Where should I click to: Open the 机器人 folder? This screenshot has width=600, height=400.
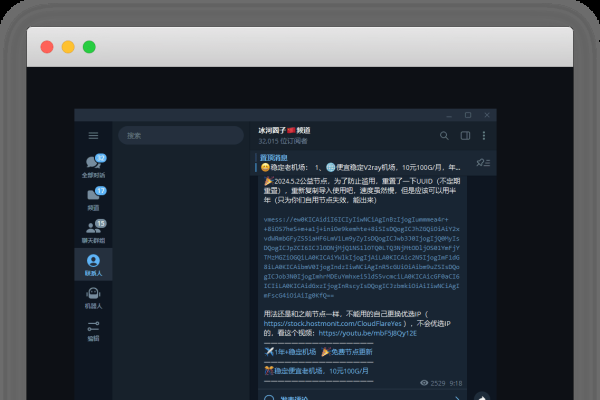[x=93, y=297]
